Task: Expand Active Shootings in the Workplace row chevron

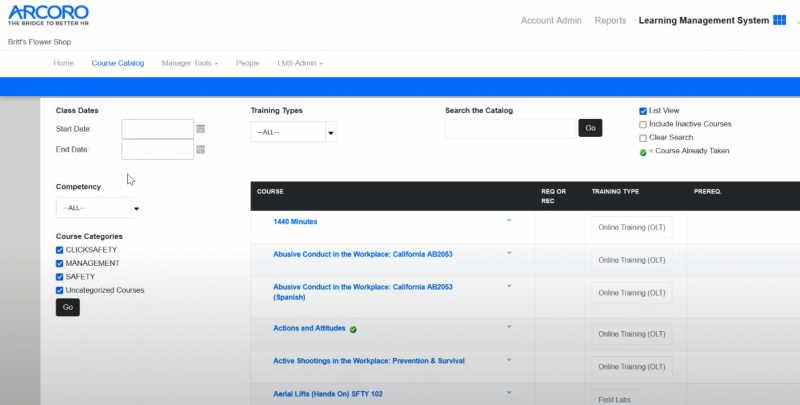Action: pyautogui.click(x=508, y=360)
